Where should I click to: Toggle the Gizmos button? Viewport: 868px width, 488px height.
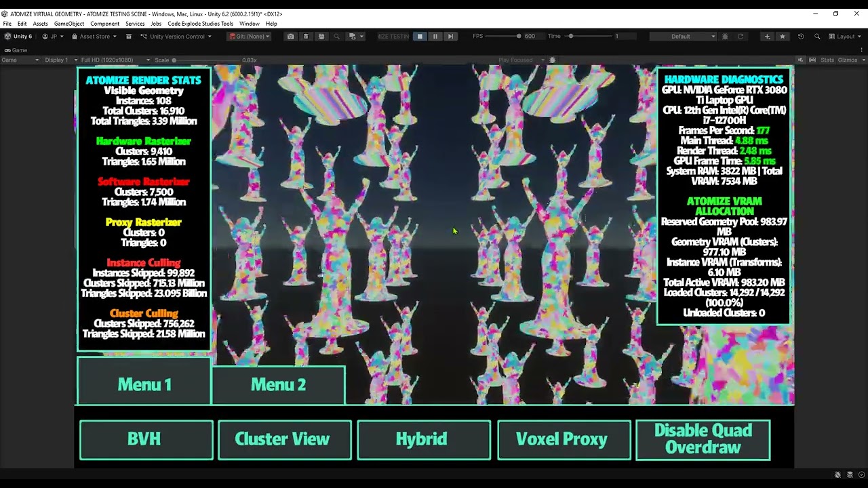(846, 60)
